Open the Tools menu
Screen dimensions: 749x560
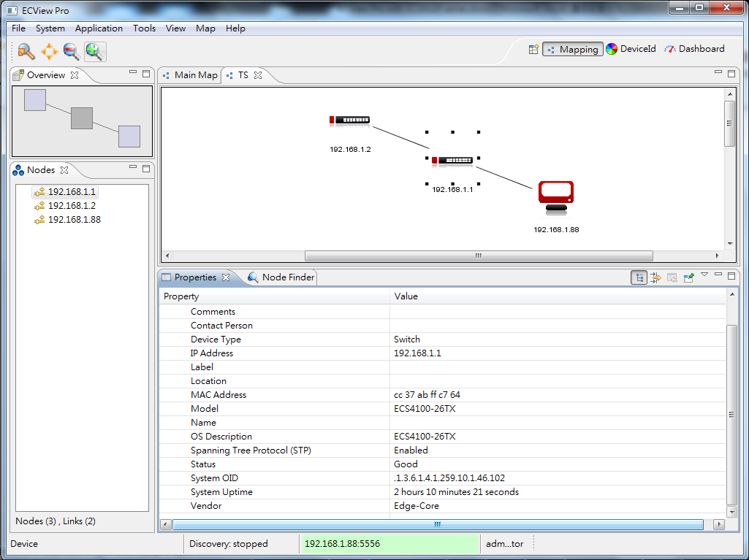[x=144, y=28]
